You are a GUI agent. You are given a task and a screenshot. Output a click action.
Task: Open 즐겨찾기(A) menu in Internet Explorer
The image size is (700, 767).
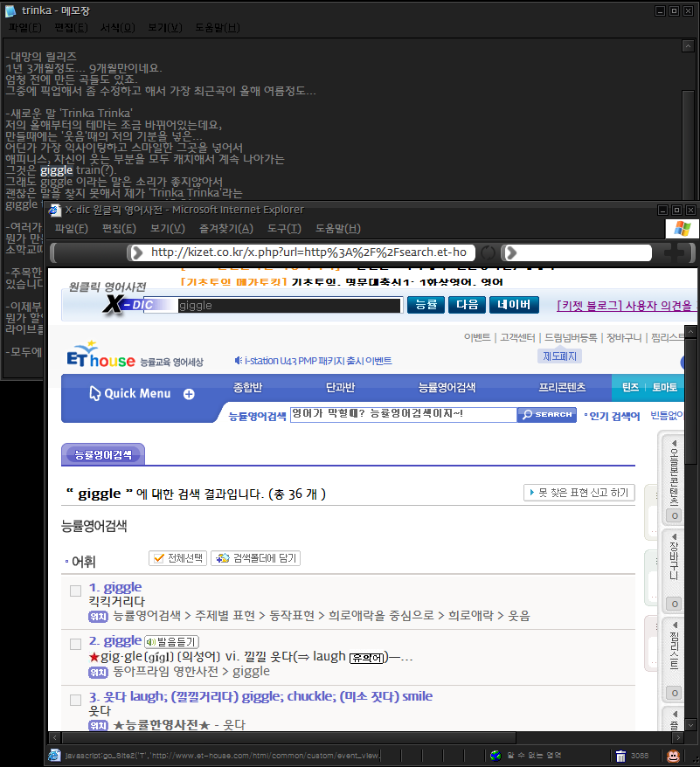click(226, 228)
